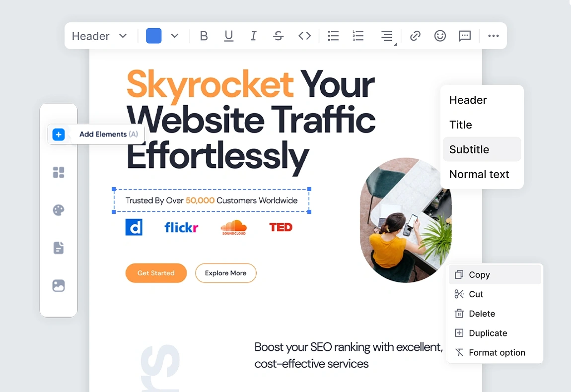Select Subtitle from the style menu

pos(469,149)
